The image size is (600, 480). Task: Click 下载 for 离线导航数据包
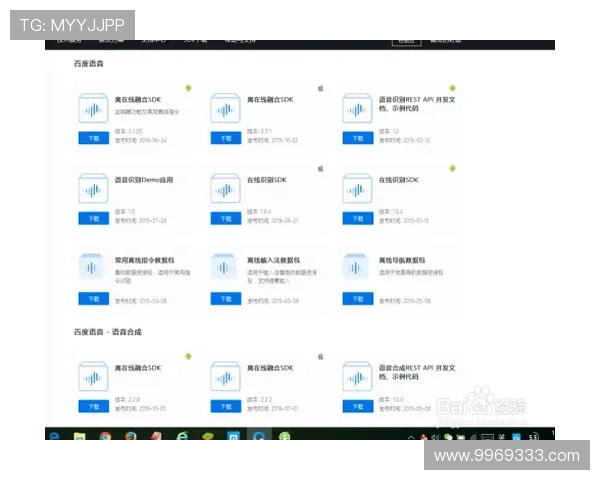point(358,298)
